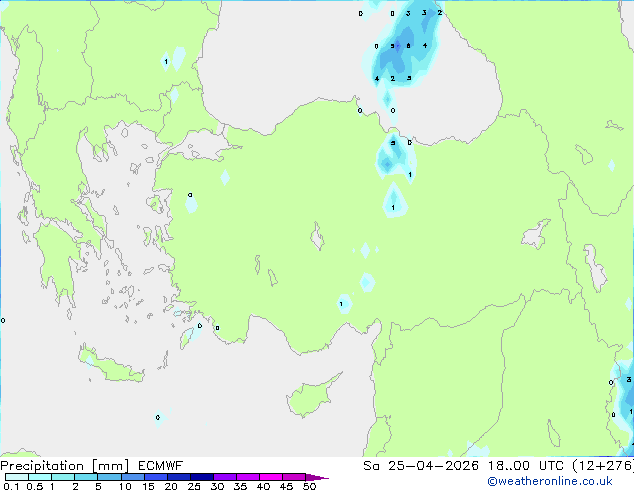Click legend scale value "45"
Screen dimensions: 634x490
[x=286, y=486]
